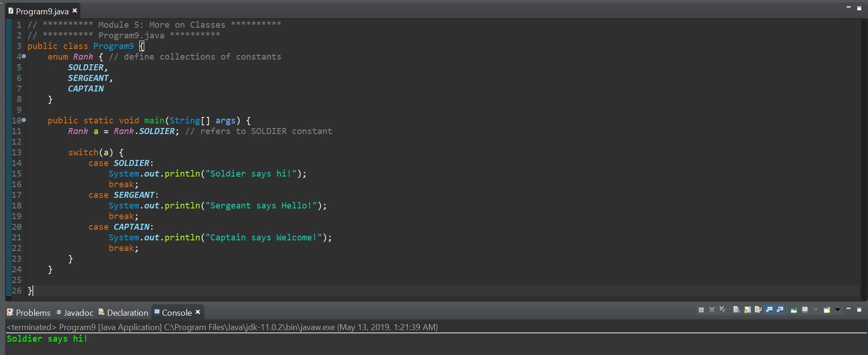Image resolution: width=868 pixels, height=355 pixels.
Task: Expand the Open Console dropdown arrow
Action: (x=837, y=310)
